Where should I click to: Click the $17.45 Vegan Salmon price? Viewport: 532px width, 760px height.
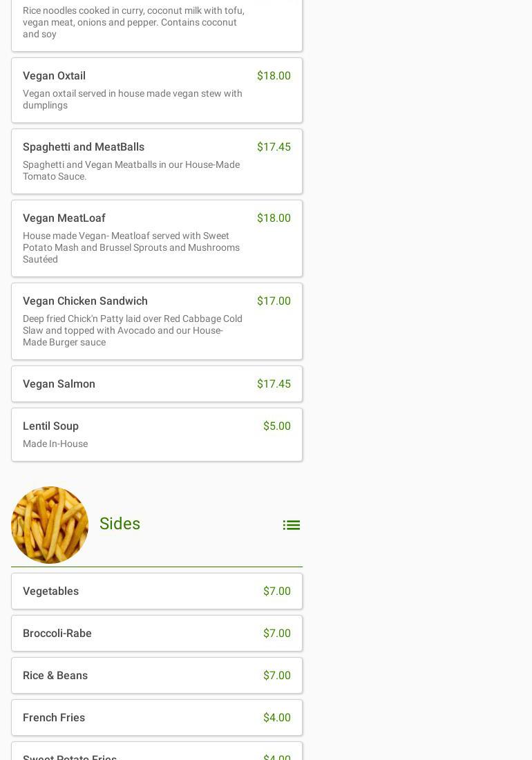[x=274, y=384]
